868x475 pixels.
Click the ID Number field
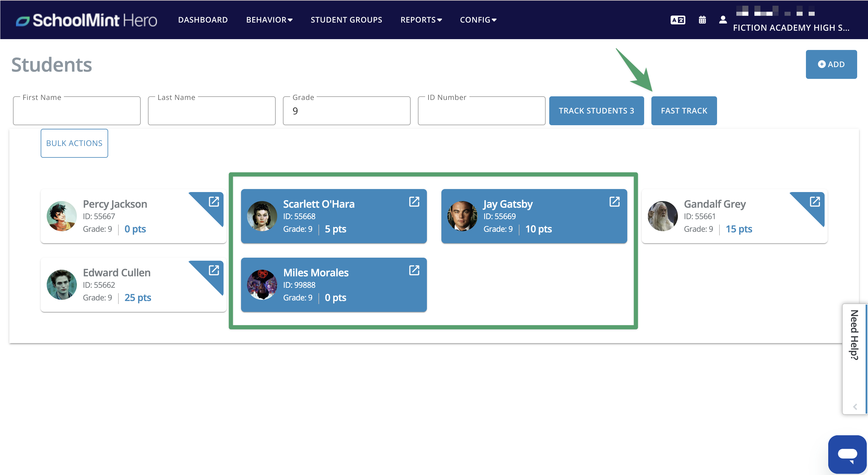[481, 111]
